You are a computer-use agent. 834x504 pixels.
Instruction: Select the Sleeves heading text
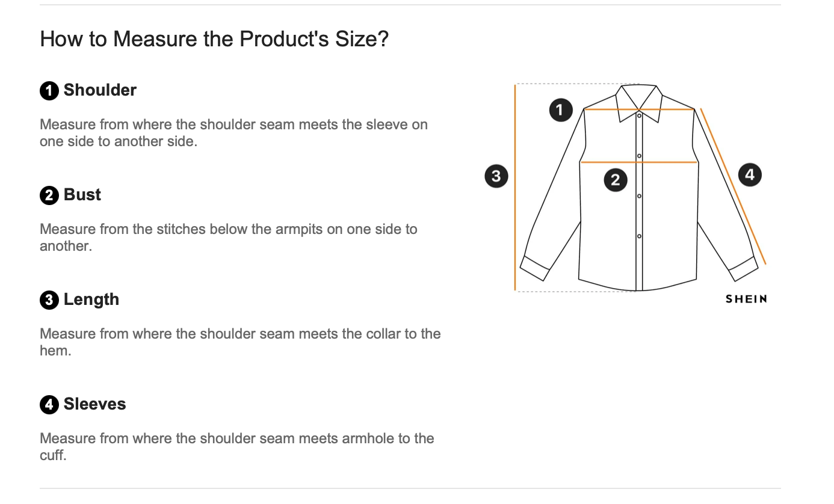95,404
